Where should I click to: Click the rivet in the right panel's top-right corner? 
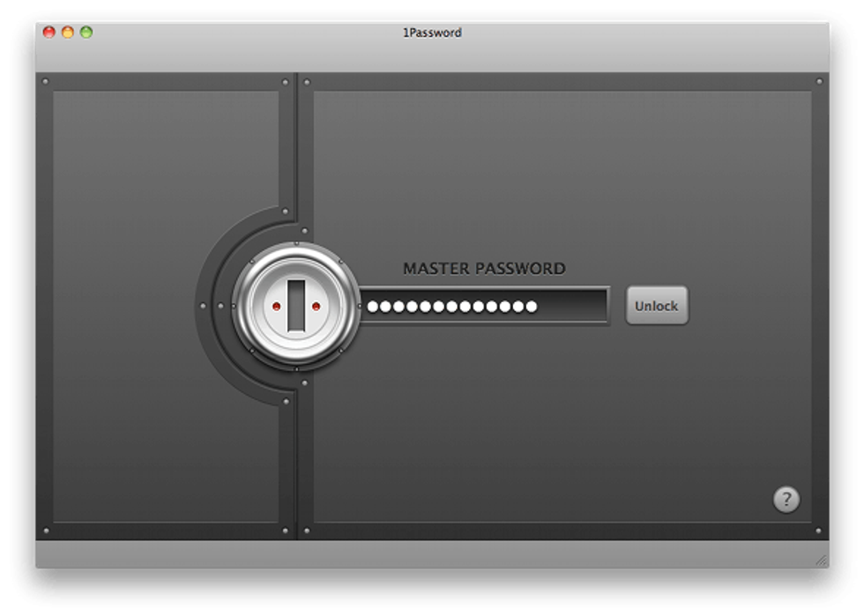pos(819,82)
